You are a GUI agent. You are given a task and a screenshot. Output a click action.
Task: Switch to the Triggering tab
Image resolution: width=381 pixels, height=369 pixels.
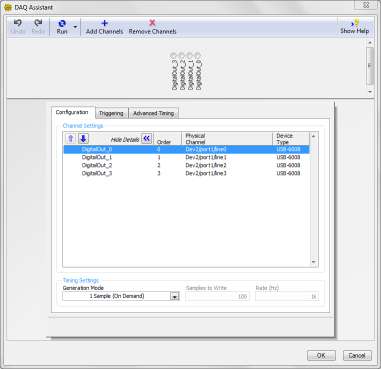click(x=111, y=113)
